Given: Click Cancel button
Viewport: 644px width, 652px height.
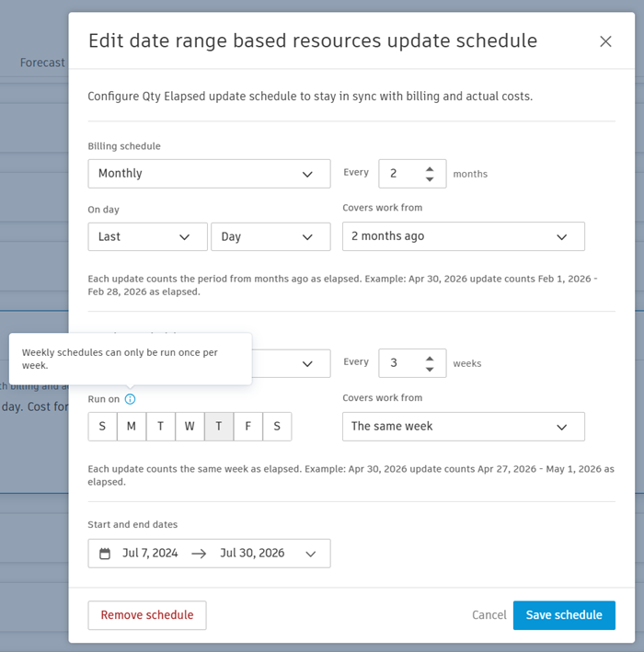Looking at the screenshot, I should point(489,615).
